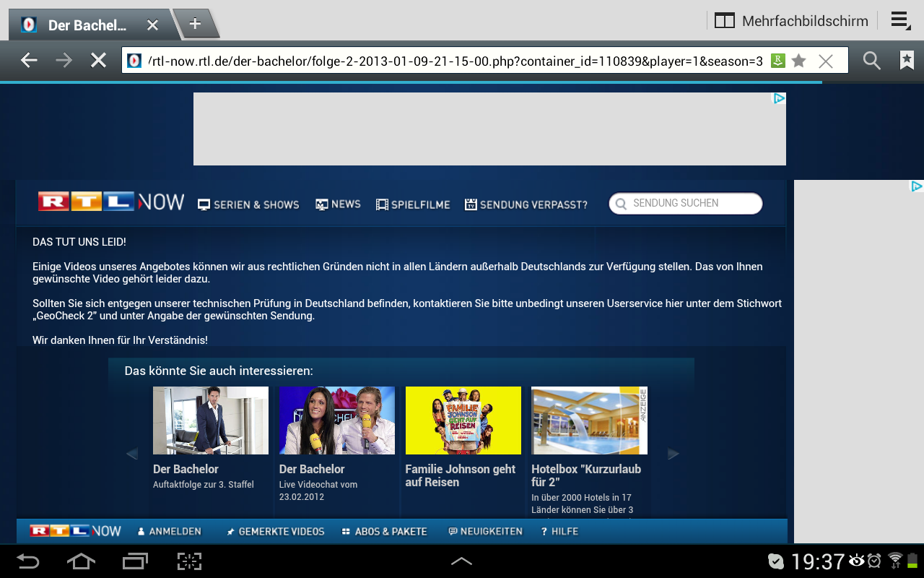Open Familie Johnson geht auf Reisen thumbnail
Screen dimensions: 924x578
463,420
